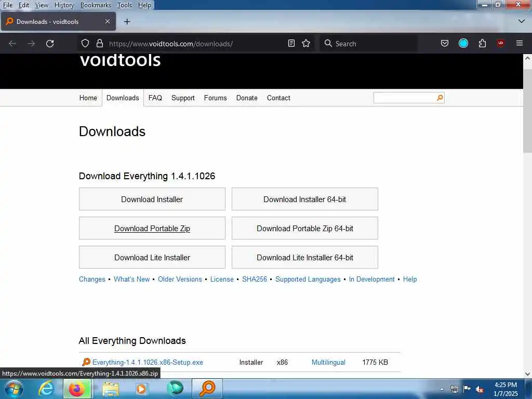
Task: Launch Internet Explorer from the taskbar
Action: (46, 389)
